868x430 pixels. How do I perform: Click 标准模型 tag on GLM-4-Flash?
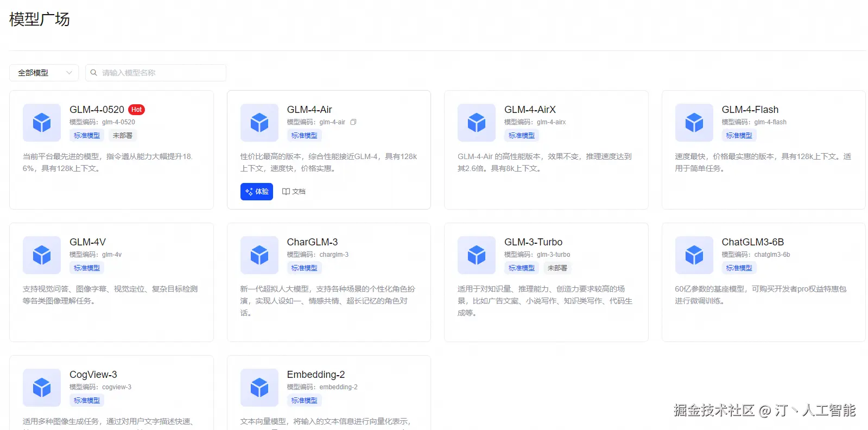[x=739, y=136]
